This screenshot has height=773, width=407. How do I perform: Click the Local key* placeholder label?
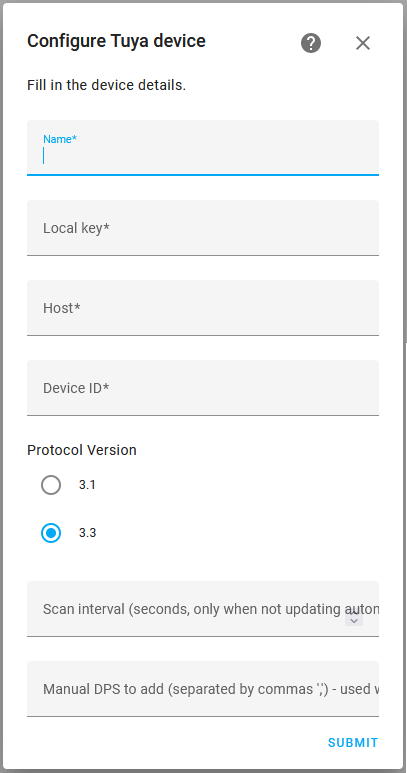click(76, 228)
